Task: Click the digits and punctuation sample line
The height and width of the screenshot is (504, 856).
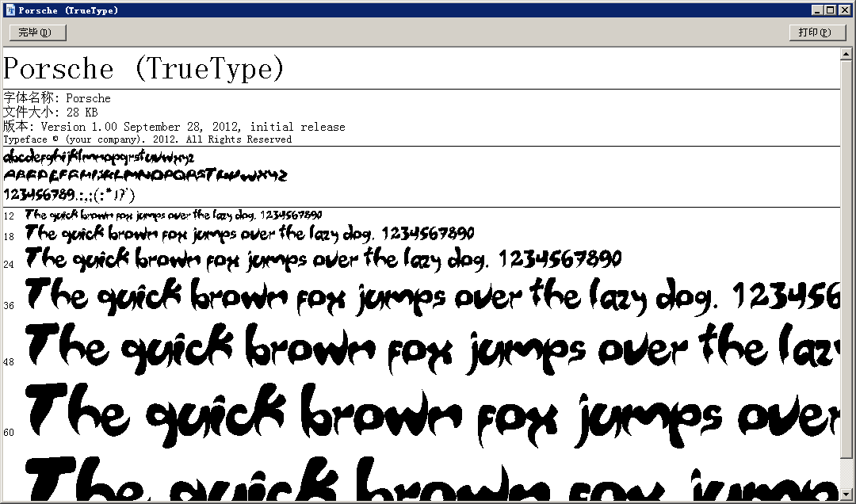Action: [69, 194]
